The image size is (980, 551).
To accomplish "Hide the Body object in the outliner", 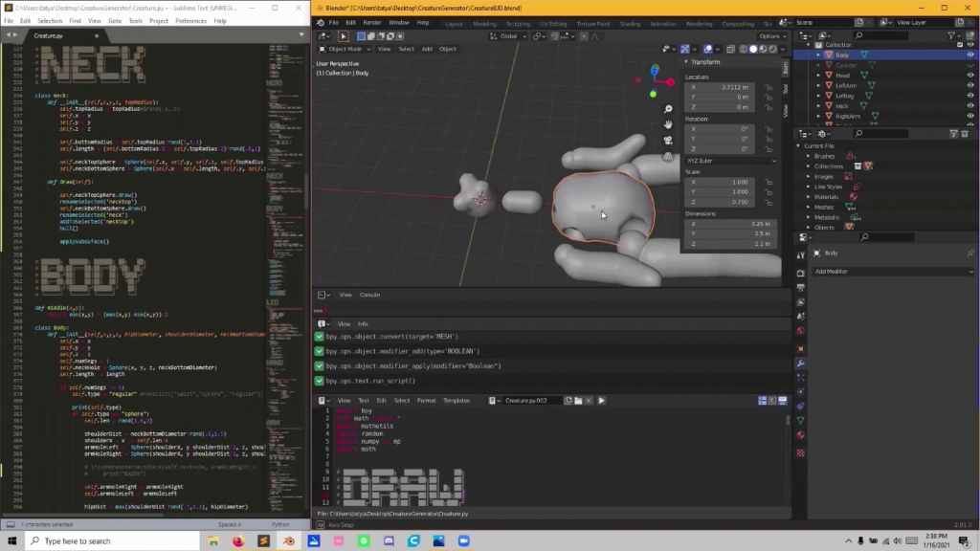I will (970, 55).
